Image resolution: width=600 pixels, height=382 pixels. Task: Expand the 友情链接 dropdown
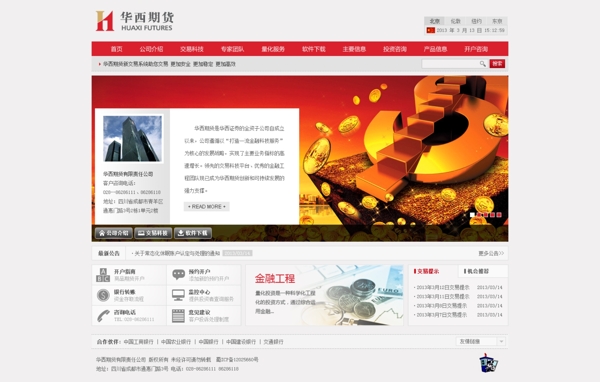[481, 341]
